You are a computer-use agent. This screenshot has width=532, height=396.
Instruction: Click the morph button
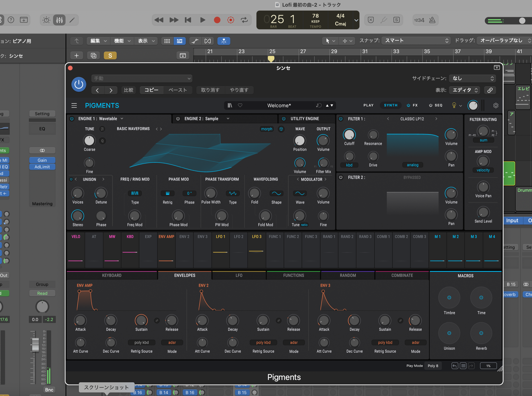(x=267, y=129)
